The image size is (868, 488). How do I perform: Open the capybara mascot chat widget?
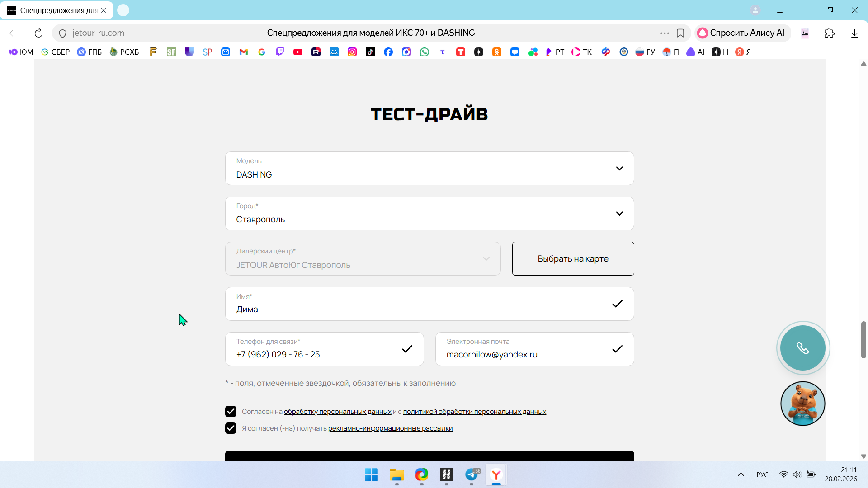tap(802, 403)
